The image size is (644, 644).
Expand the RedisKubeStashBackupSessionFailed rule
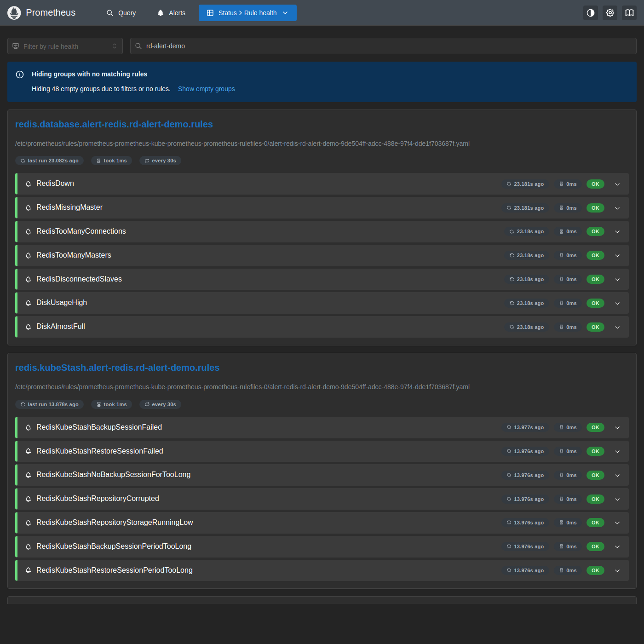(617, 428)
